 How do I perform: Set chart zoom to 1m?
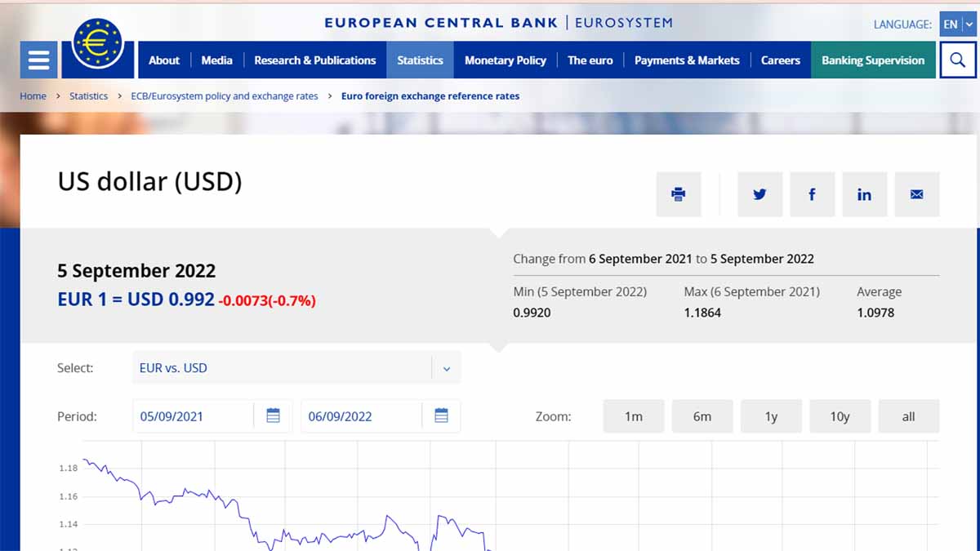pyautogui.click(x=633, y=416)
